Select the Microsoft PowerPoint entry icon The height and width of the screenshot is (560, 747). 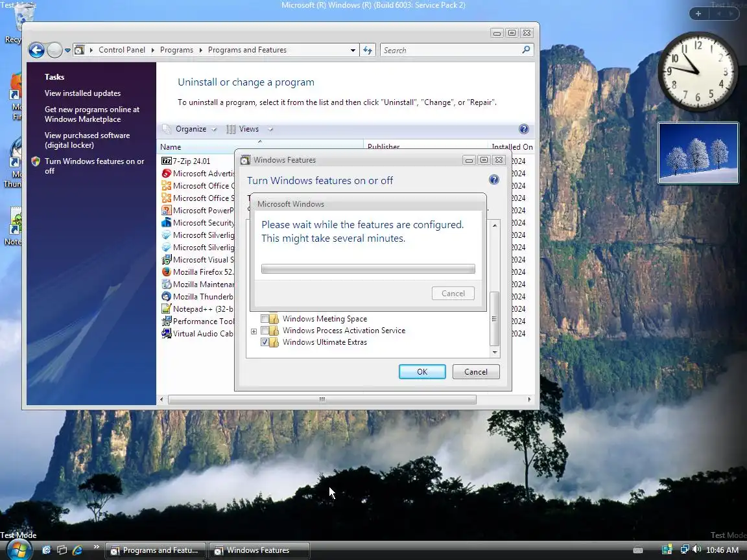[x=166, y=211]
